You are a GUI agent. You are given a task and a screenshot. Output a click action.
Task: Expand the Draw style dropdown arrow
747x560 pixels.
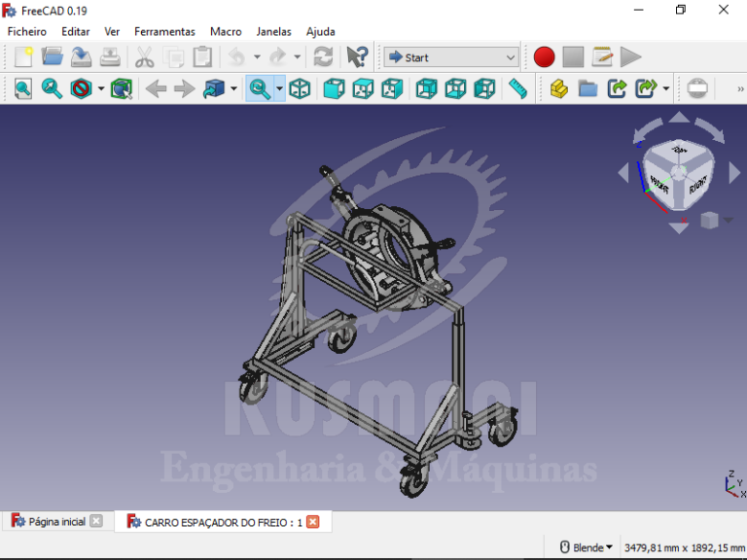click(x=101, y=88)
